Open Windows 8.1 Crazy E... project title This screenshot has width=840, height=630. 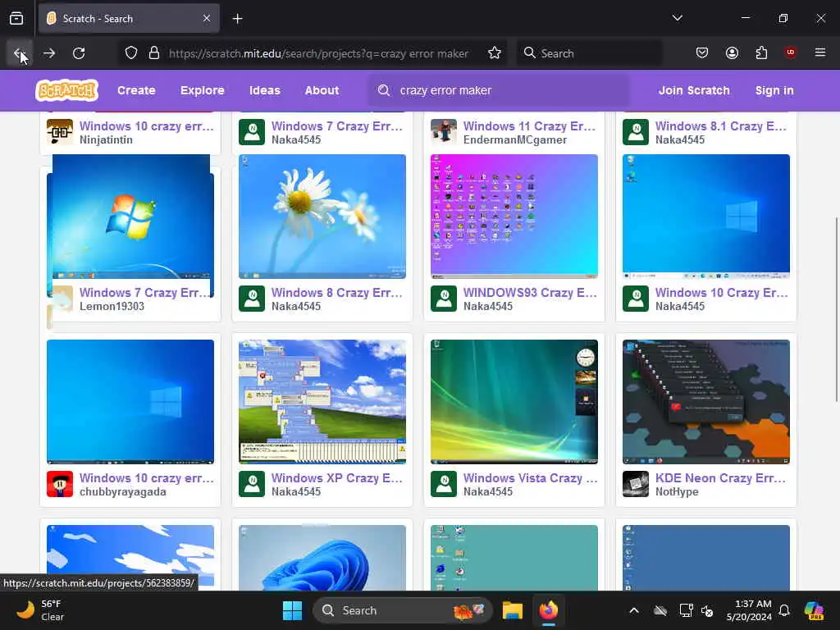pyautogui.click(x=720, y=126)
